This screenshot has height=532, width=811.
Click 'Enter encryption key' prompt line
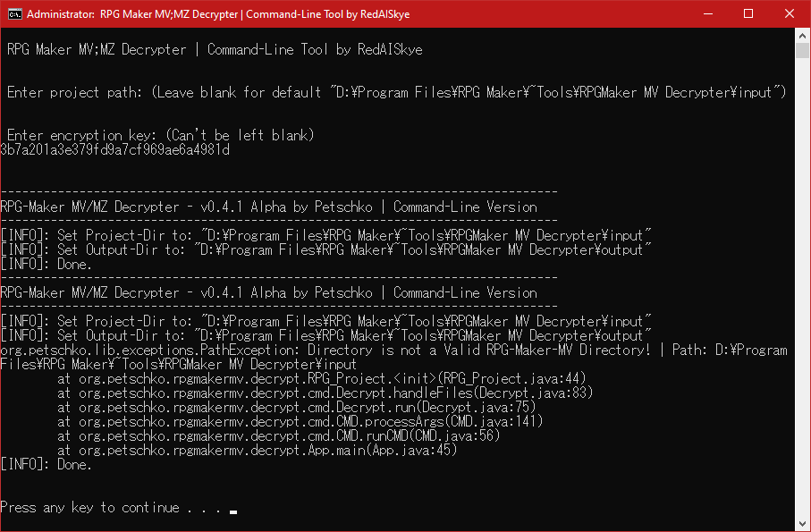click(160, 135)
